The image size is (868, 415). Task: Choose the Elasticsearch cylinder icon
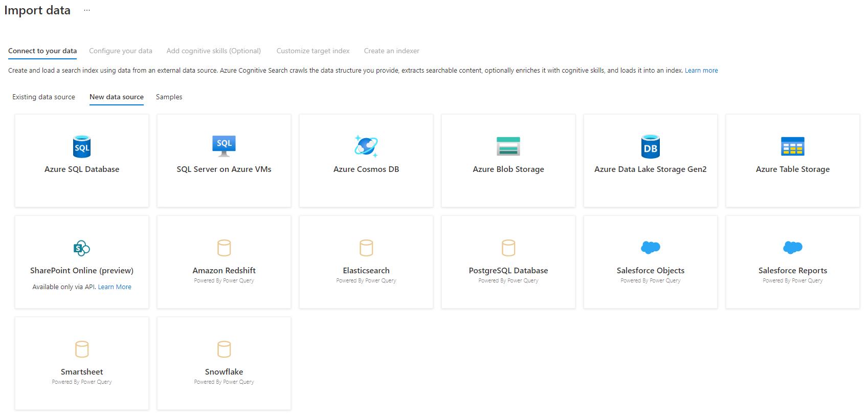pyautogui.click(x=366, y=248)
